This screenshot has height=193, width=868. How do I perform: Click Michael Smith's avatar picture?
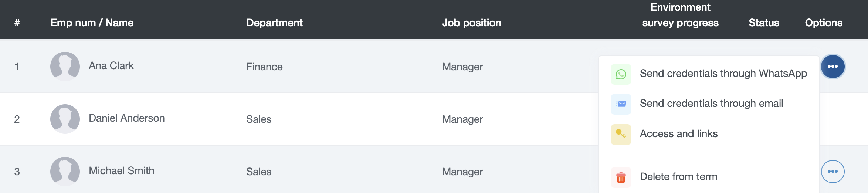click(x=65, y=172)
